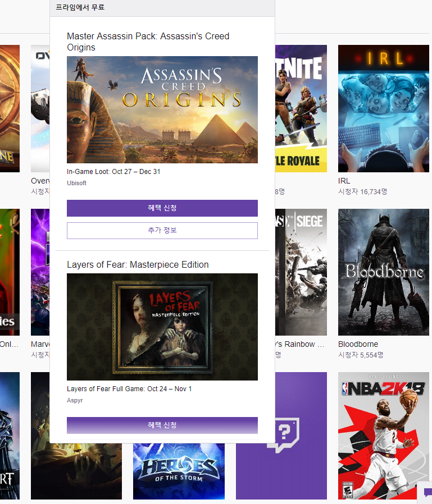
Task: Claim the Master Assassin Pack offer button
Action: [162, 208]
